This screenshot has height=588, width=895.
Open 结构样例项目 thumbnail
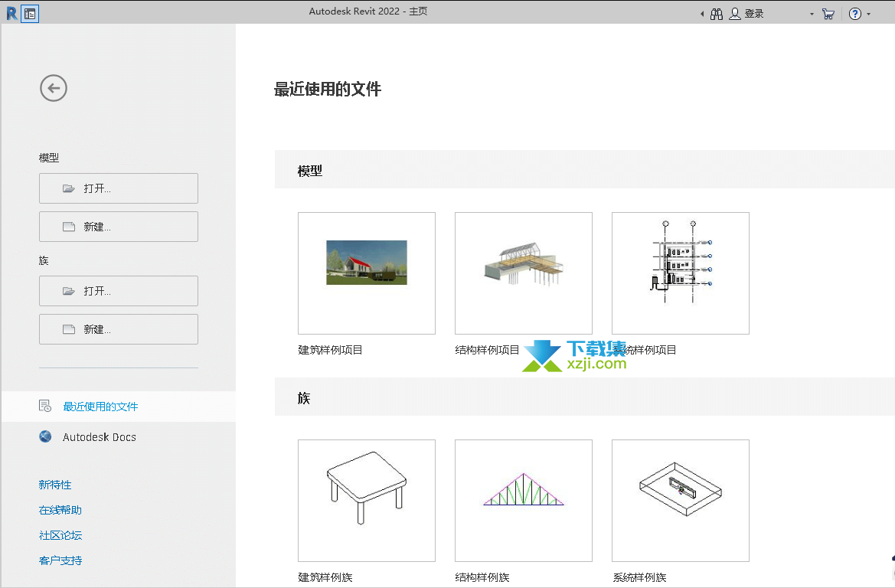pos(524,273)
